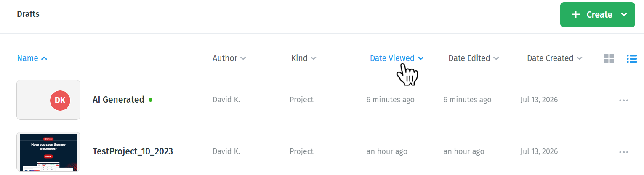This screenshot has width=644, height=175.
Task: Open the AI Generated project
Action: click(118, 100)
